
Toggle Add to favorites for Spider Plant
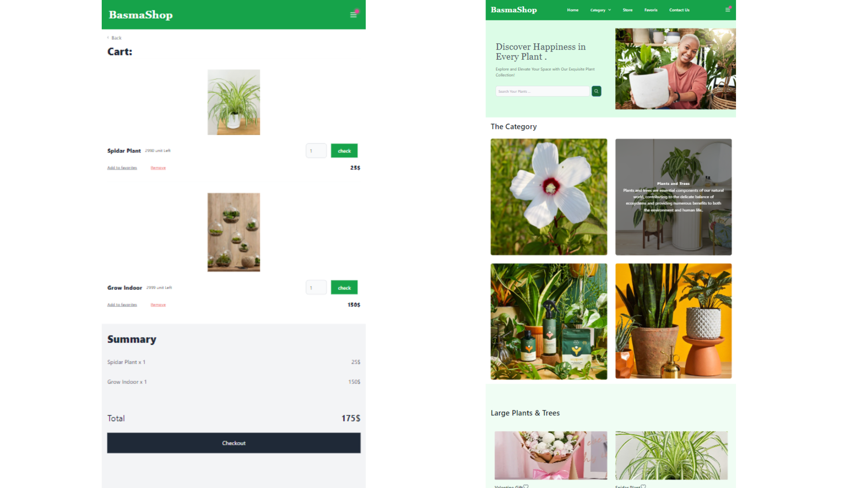[x=122, y=168]
